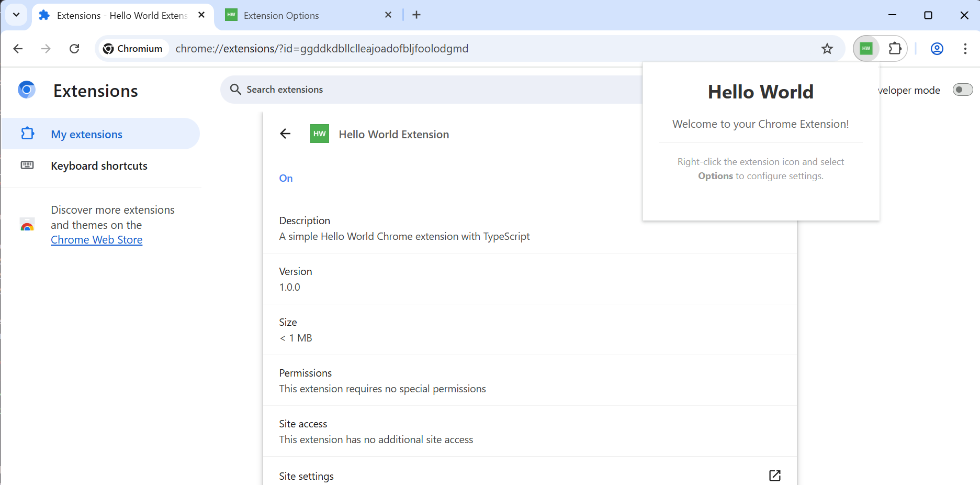Open the tab search dropdown arrow

click(x=16, y=15)
